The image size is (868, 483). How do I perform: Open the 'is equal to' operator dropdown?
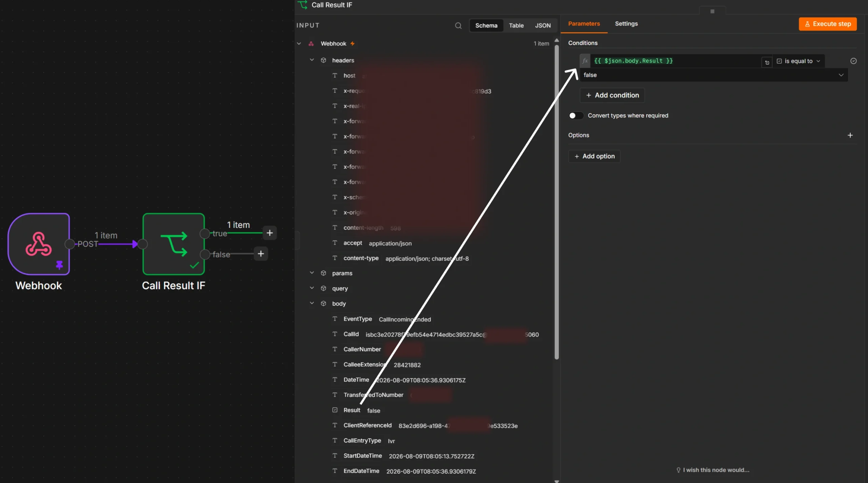pyautogui.click(x=798, y=61)
